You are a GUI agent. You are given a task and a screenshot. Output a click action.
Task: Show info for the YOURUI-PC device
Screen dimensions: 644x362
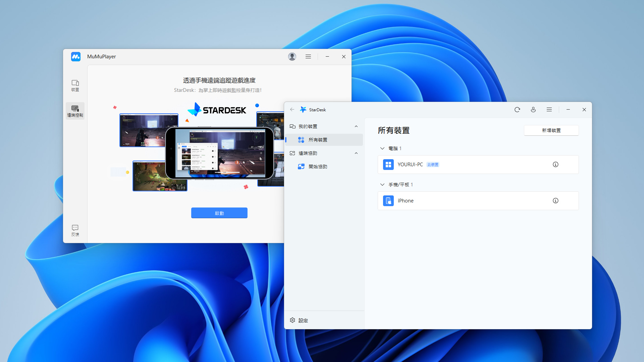(555, 165)
